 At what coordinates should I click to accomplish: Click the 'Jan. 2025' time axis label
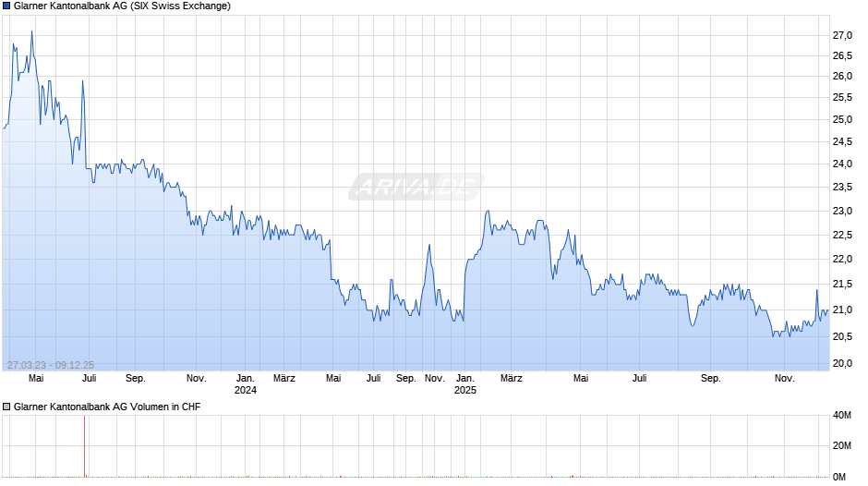[x=465, y=384]
